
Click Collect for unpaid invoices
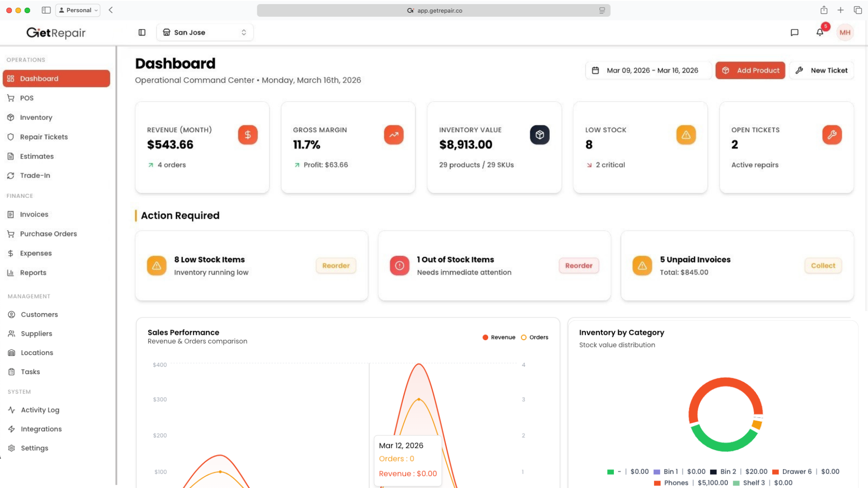[823, 265]
